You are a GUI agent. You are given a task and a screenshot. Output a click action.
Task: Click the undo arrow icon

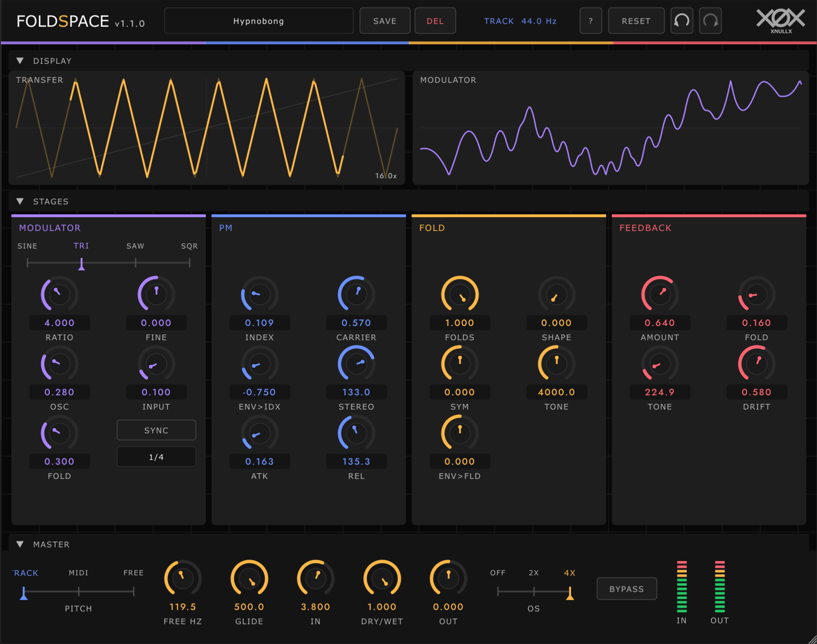(x=681, y=21)
